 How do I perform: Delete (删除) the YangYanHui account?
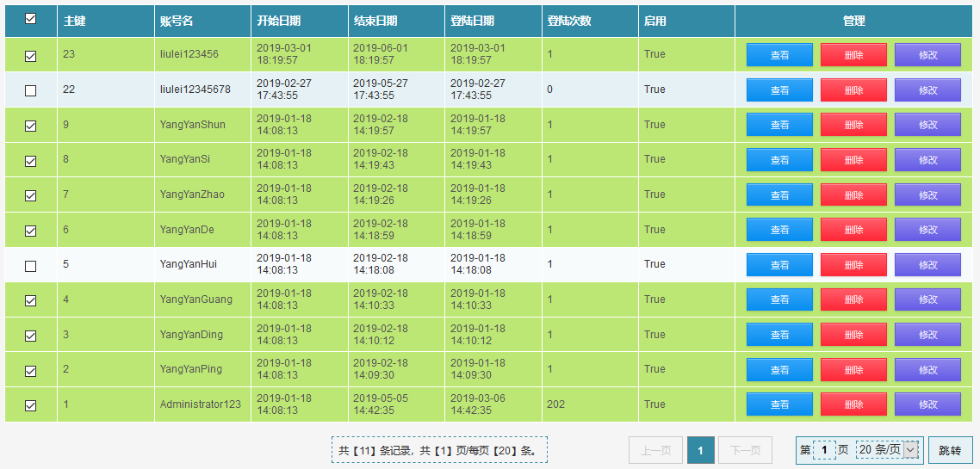853,265
